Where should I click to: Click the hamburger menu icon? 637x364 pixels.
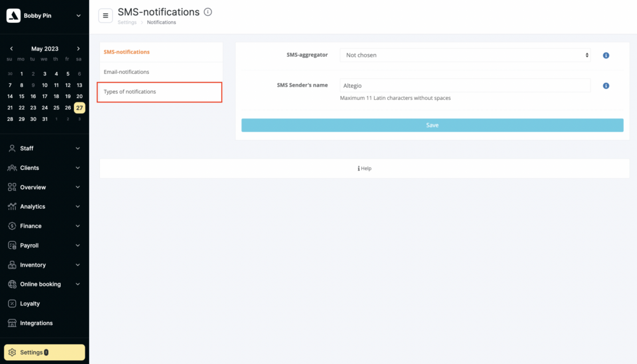tap(106, 16)
